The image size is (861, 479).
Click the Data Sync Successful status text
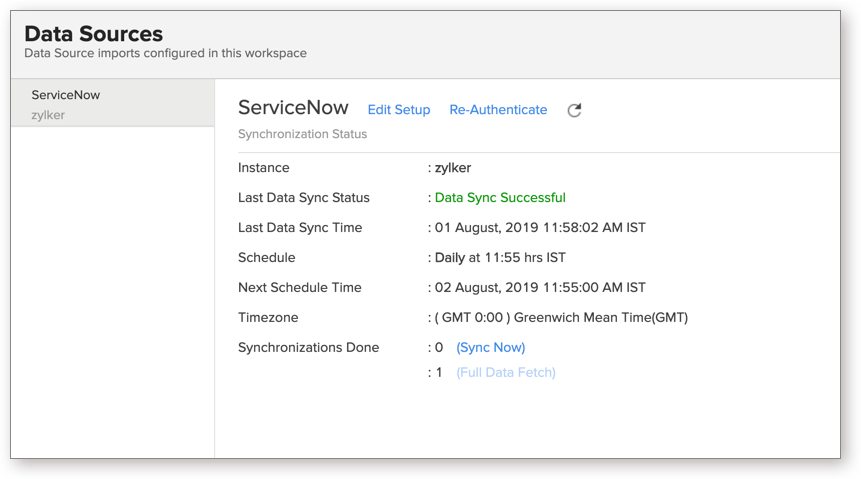500,198
